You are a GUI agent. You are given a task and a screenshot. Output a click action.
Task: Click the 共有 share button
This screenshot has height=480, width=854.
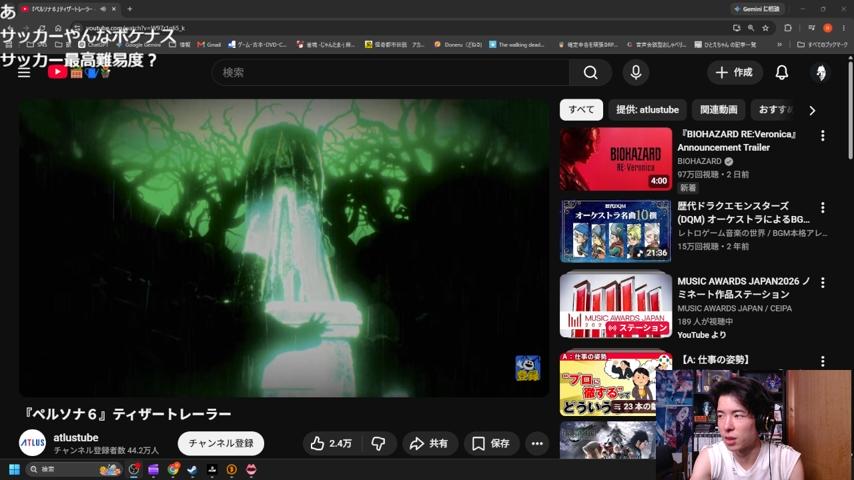tap(429, 443)
